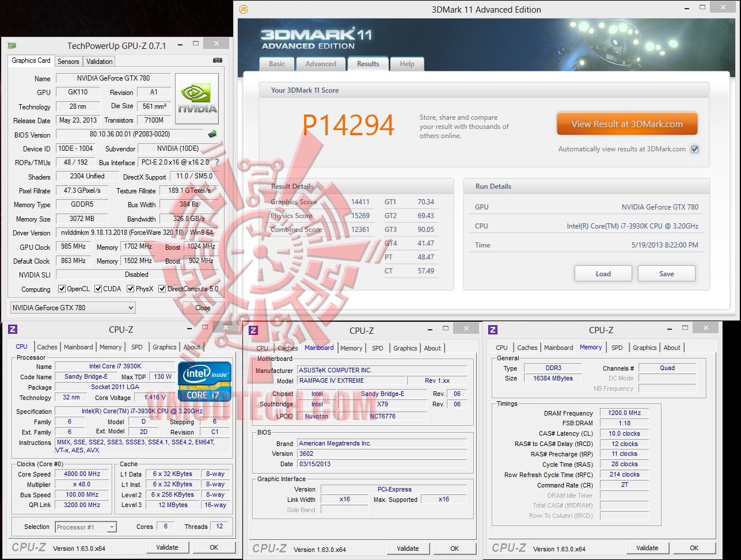Click View Result at 3DMark.com button

click(x=627, y=124)
